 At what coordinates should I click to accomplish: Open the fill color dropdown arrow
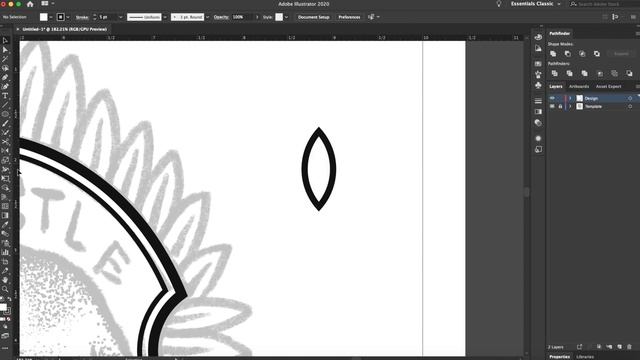point(51,17)
